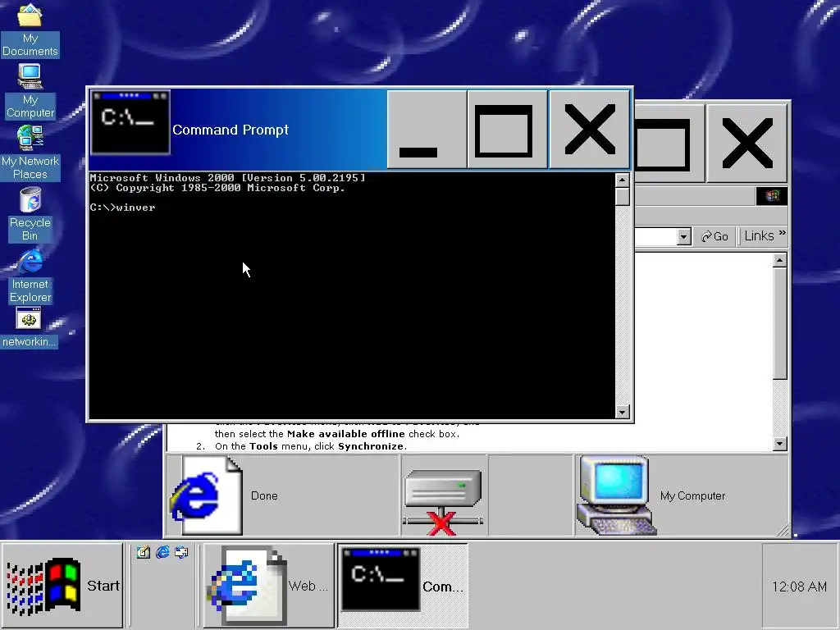
Task: Open the My Documents desktop icon
Action: 30,29
